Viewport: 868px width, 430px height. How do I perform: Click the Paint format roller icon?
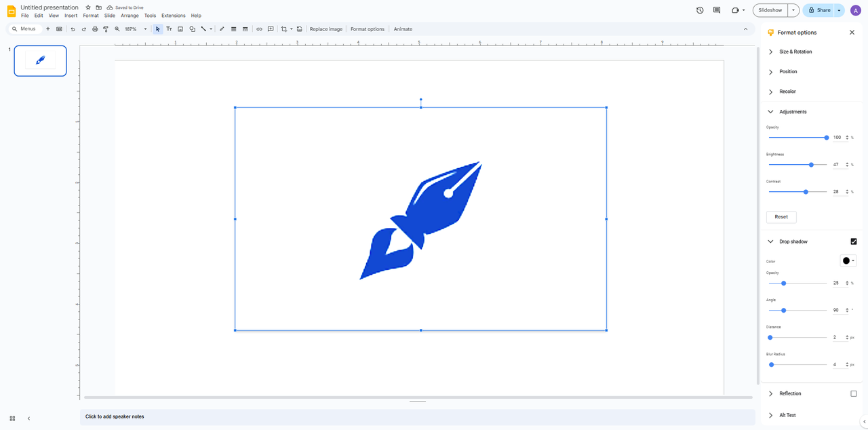click(106, 29)
